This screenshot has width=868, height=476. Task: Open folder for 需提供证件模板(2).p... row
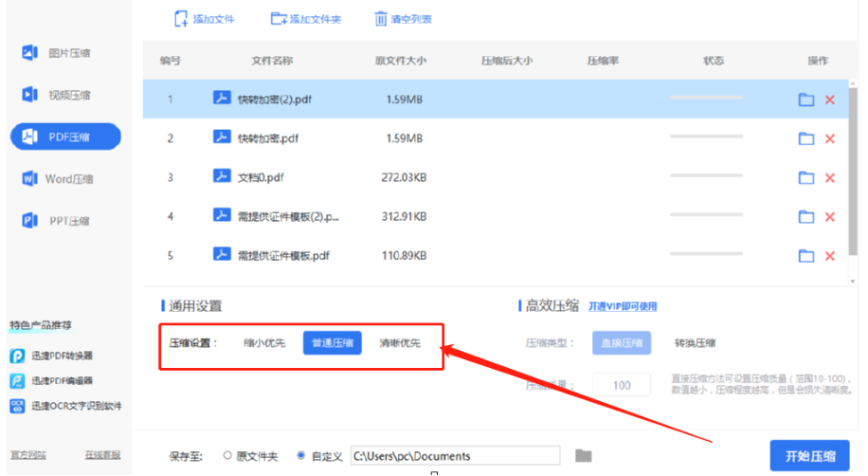coord(806,217)
